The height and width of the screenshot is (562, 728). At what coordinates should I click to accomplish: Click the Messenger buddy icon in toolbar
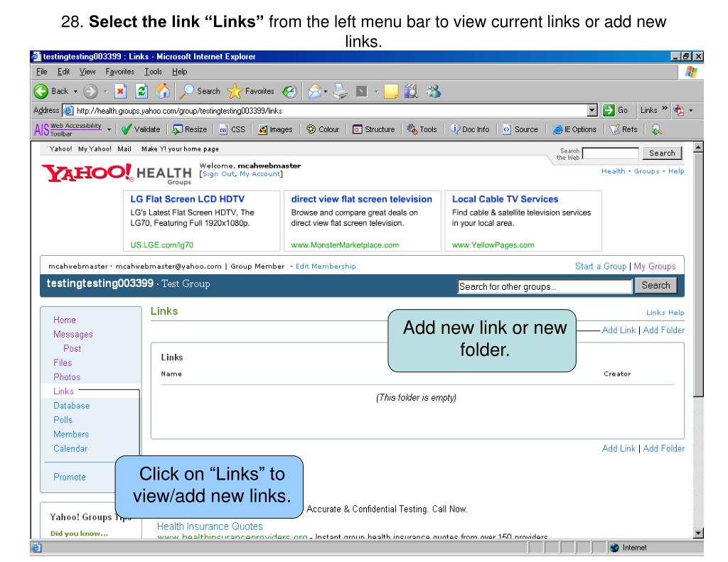click(434, 91)
